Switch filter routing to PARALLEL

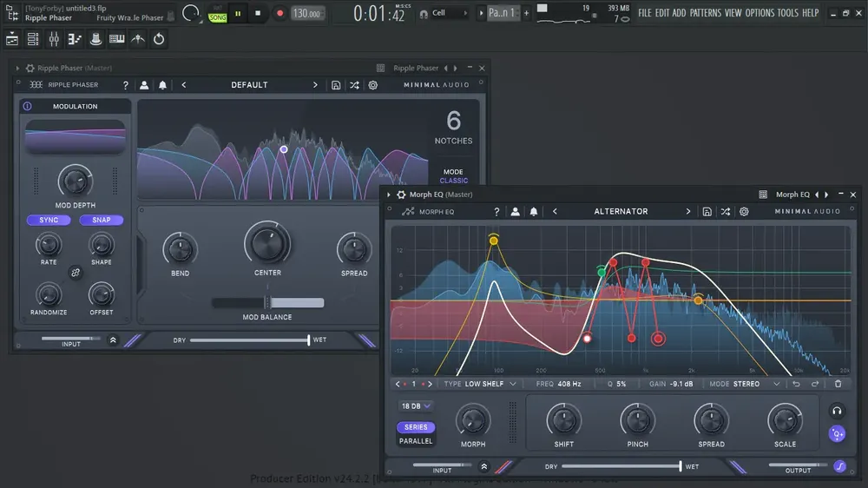(x=416, y=441)
